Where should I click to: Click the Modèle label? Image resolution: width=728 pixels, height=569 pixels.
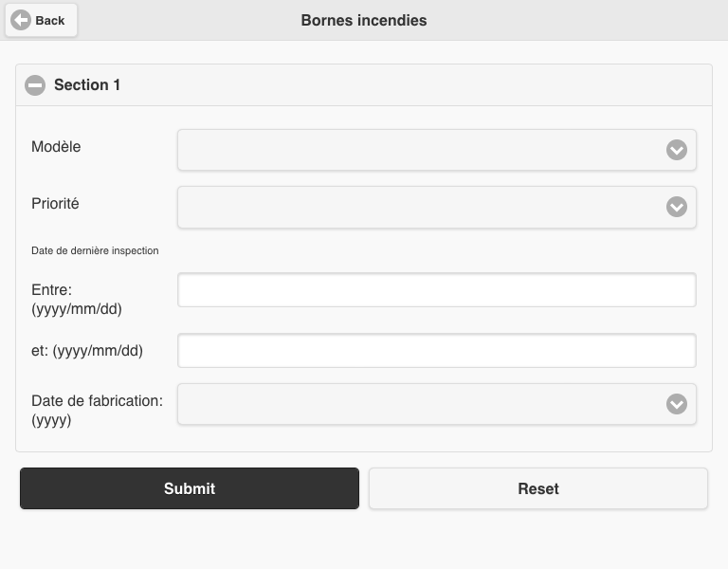56,147
